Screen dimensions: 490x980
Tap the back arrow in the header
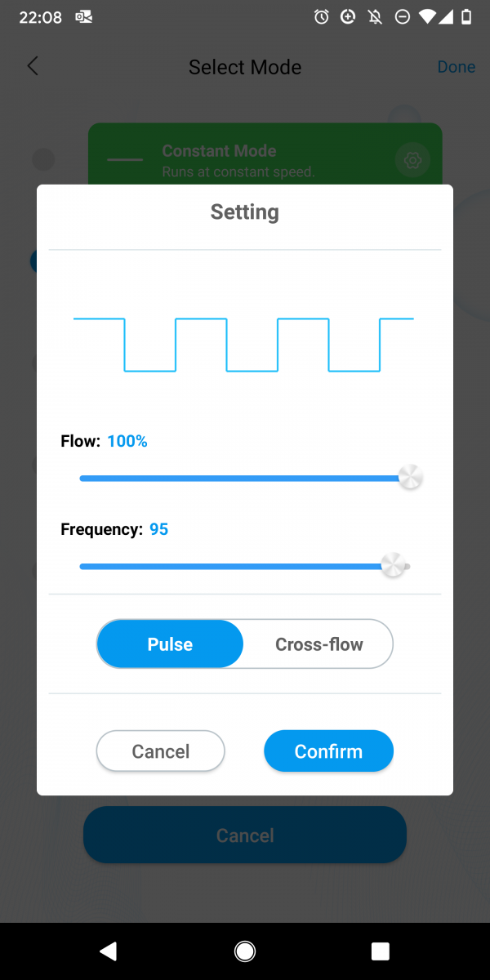[33, 66]
